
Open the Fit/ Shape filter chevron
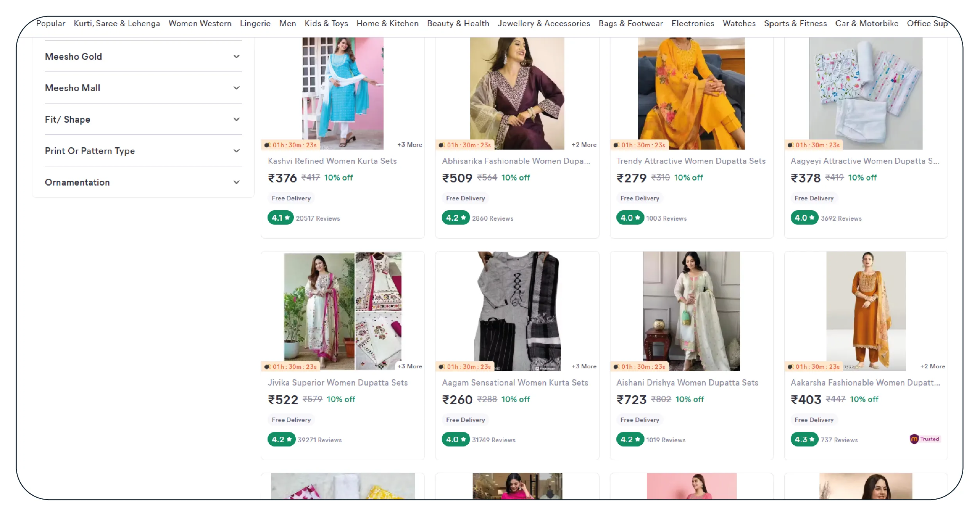coord(236,120)
